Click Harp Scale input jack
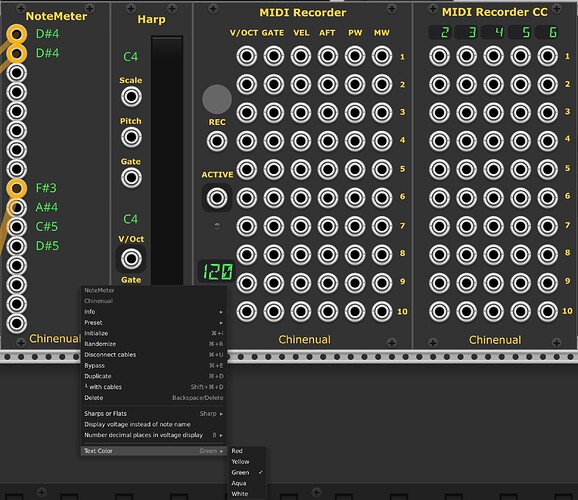 [x=131, y=97]
